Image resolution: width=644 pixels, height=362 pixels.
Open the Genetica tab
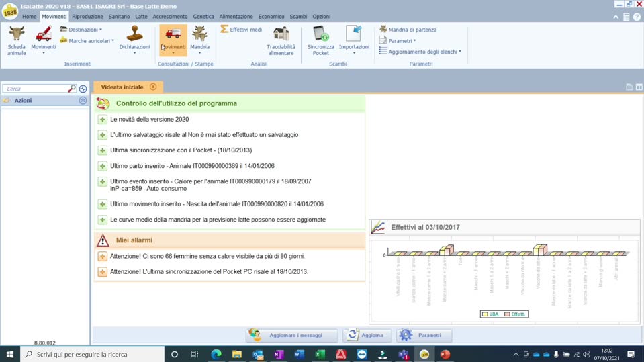[203, 17]
